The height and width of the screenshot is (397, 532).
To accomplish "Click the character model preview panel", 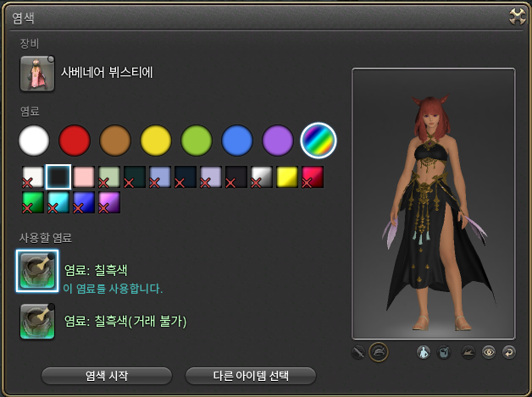I will point(434,203).
